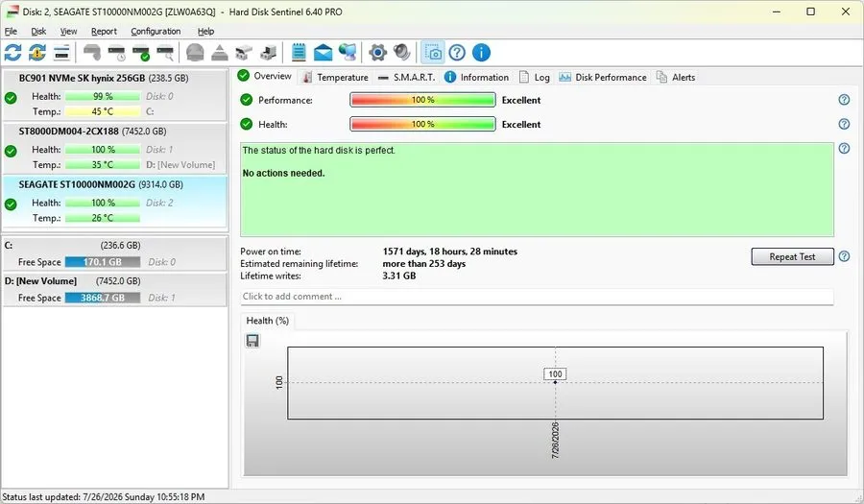Click the camera screenshot toolbar icon
Image resolution: width=864 pixels, height=504 pixels.
[x=433, y=53]
